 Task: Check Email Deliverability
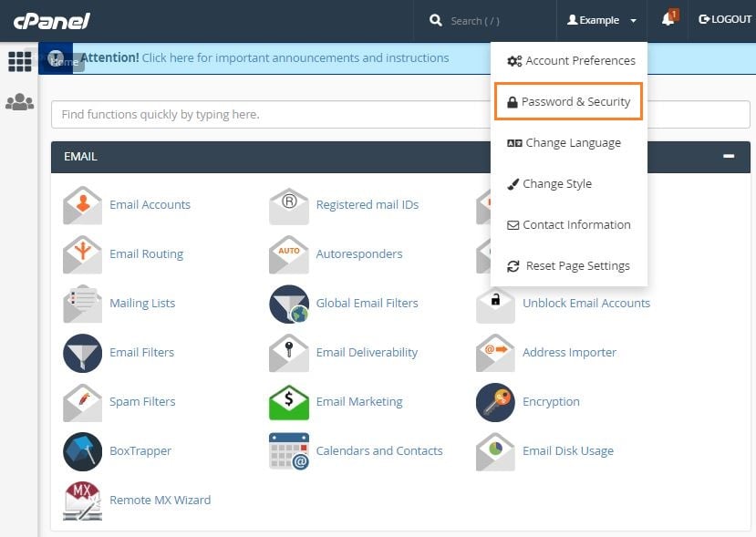[x=366, y=352]
